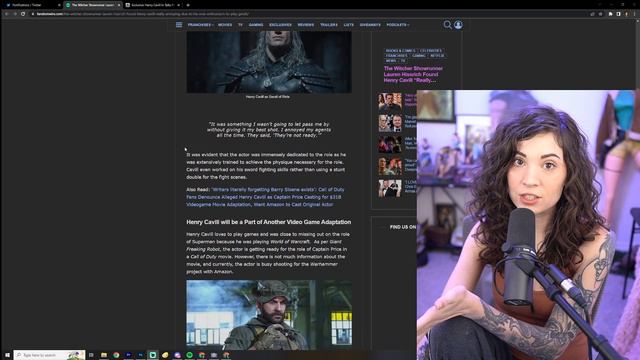Open the user account profile icon

point(458,25)
